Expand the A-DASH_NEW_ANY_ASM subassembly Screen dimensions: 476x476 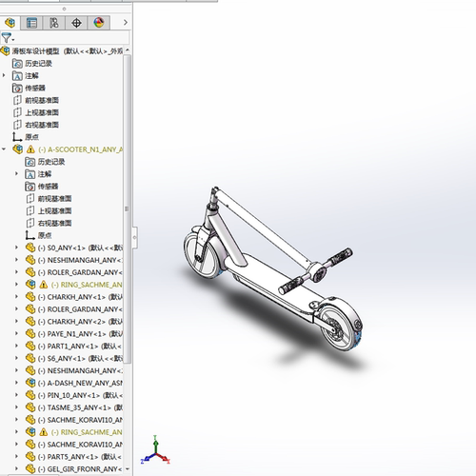(x=16, y=383)
